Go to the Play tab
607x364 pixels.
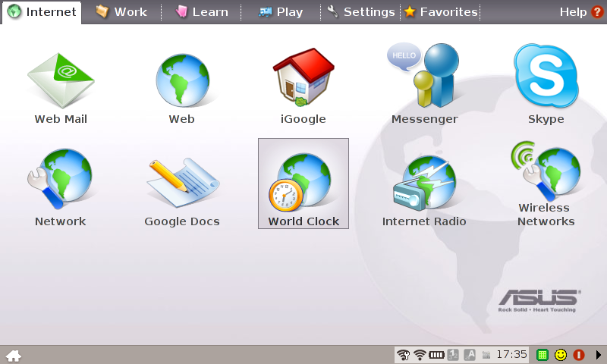coord(281,12)
